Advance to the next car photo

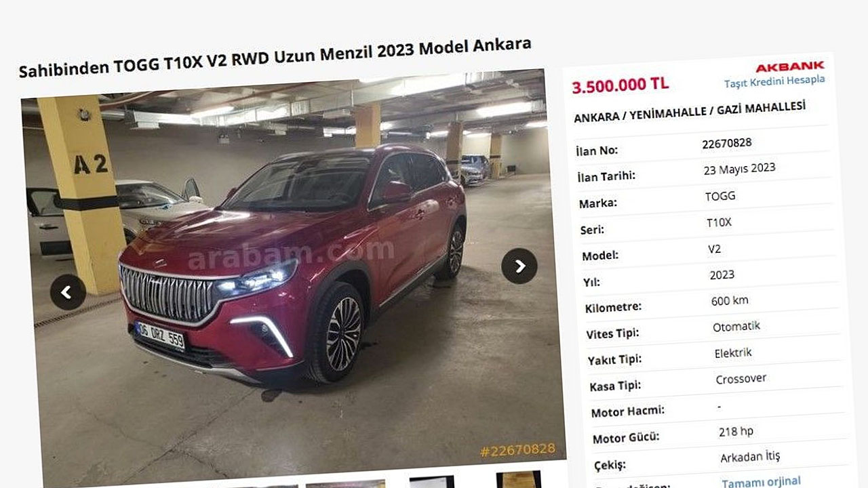pos(519,266)
